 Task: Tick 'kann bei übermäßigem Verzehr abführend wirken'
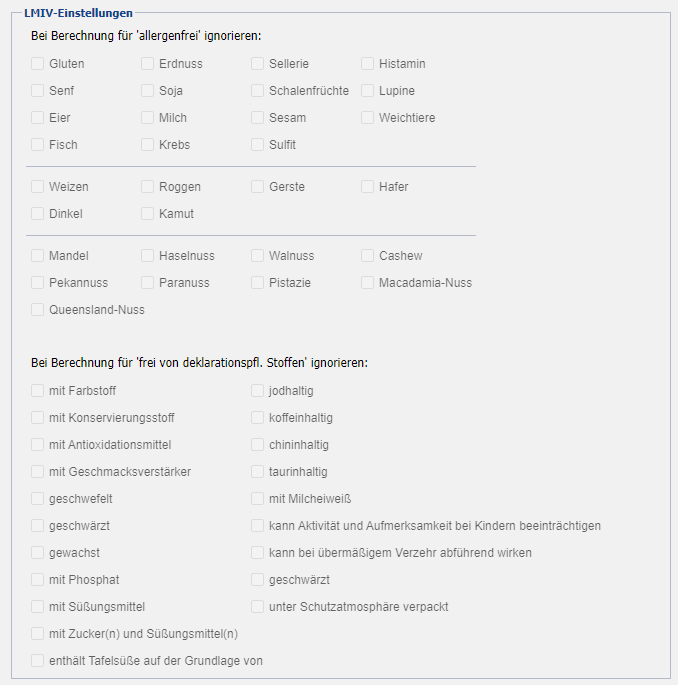[258, 553]
